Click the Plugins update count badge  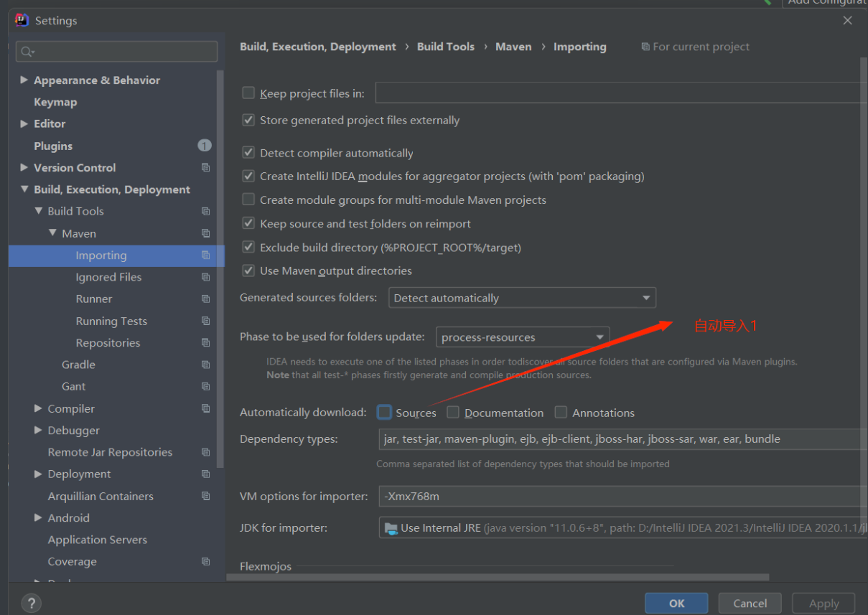point(205,146)
